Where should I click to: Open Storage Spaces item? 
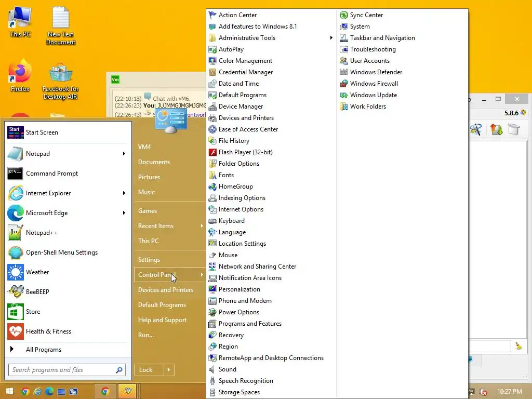click(x=239, y=392)
